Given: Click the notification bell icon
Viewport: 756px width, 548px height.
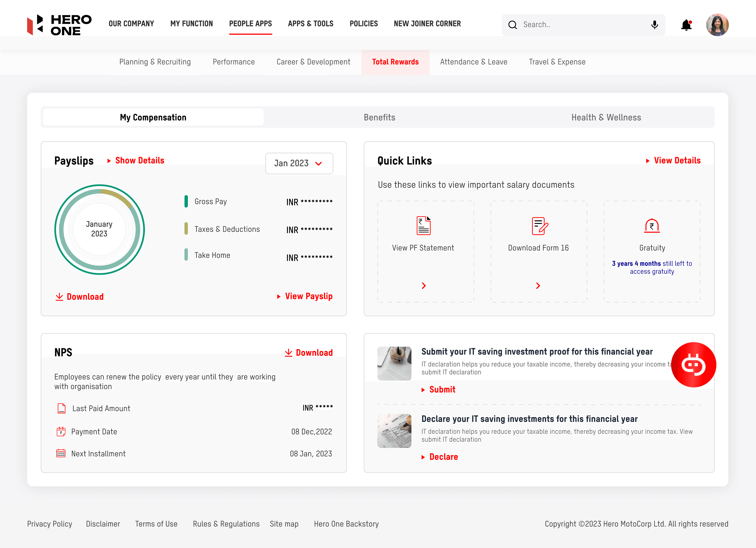Looking at the screenshot, I should point(686,25).
